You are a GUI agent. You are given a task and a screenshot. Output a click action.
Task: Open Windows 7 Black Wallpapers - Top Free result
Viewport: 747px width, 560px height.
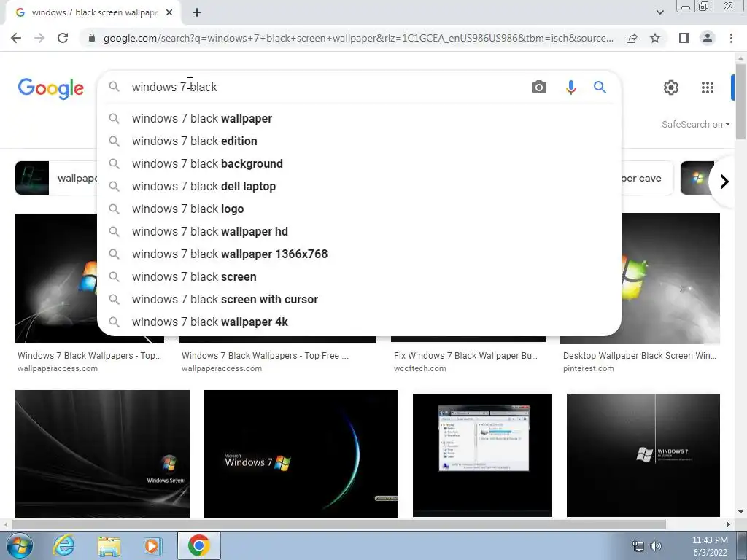click(265, 356)
